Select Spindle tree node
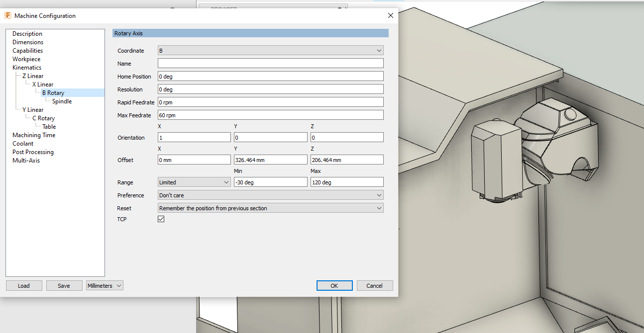 (62, 101)
